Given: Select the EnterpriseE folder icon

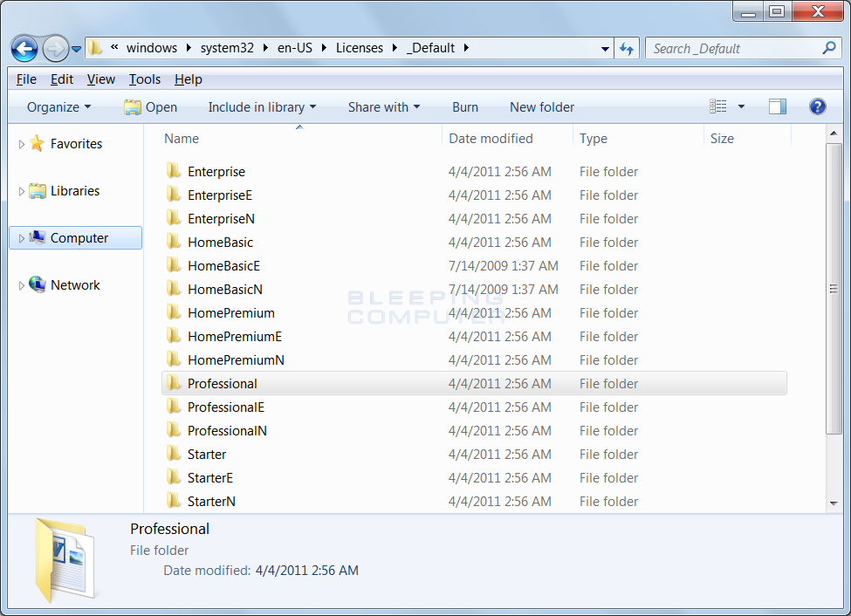Looking at the screenshot, I should pos(174,194).
